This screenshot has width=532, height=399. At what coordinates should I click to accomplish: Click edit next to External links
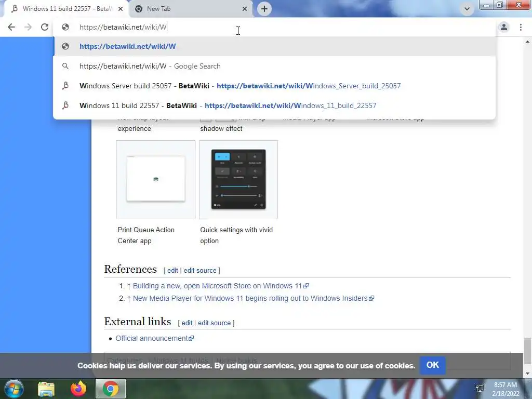click(187, 323)
